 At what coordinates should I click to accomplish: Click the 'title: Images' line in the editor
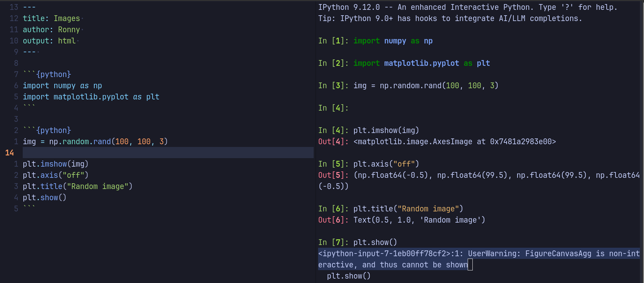(x=51, y=18)
